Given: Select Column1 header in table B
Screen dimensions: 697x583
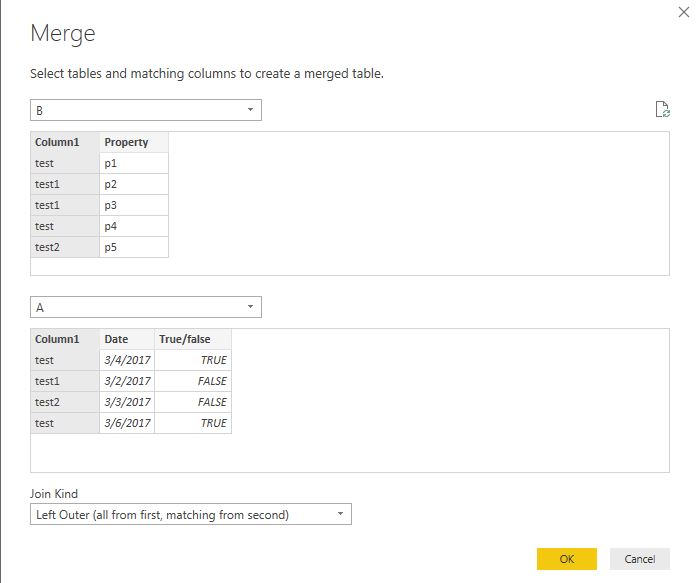Looking at the screenshot, I should point(65,142).
